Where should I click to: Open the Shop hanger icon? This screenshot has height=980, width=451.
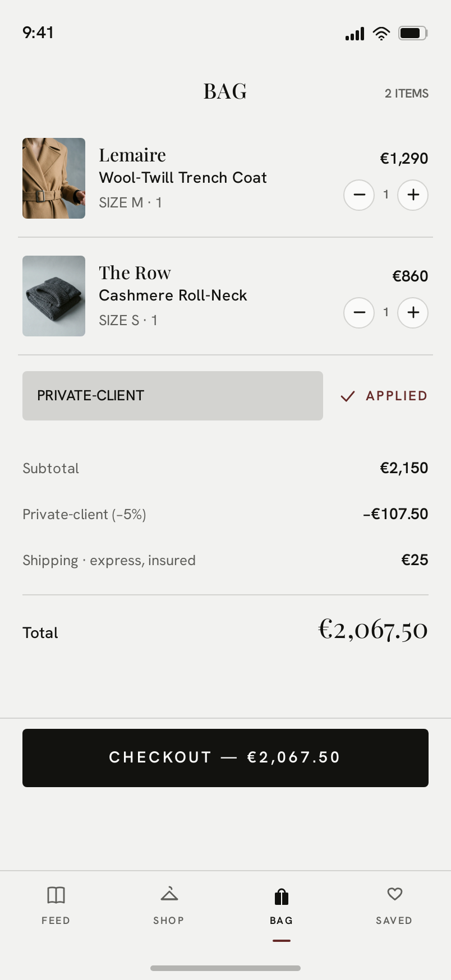click(169, 894)
